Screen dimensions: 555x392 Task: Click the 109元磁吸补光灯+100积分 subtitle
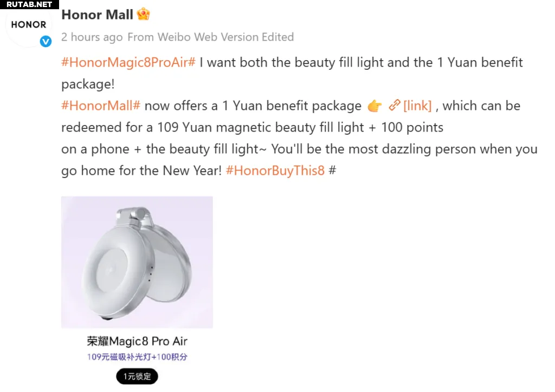click(137, 357)
